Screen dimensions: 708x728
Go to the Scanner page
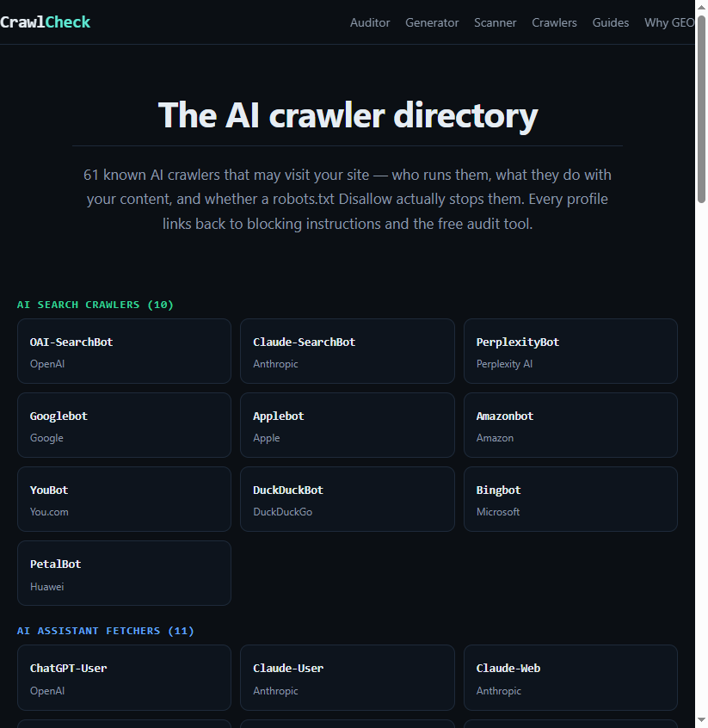(x=495, y=22)
